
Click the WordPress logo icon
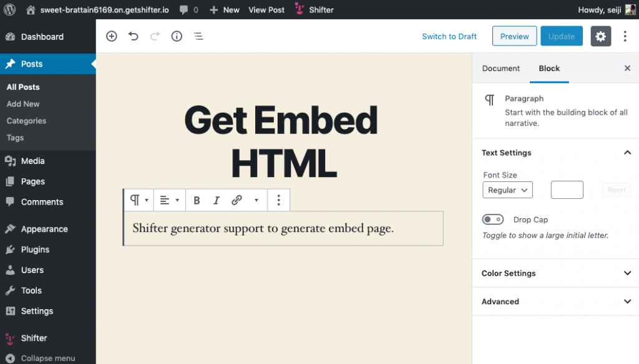coord(10,9)
